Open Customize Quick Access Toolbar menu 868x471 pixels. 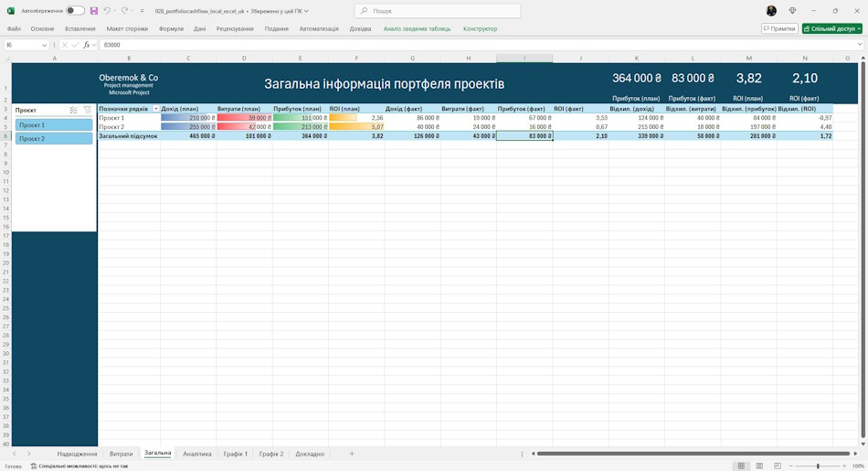pos(143,11)
